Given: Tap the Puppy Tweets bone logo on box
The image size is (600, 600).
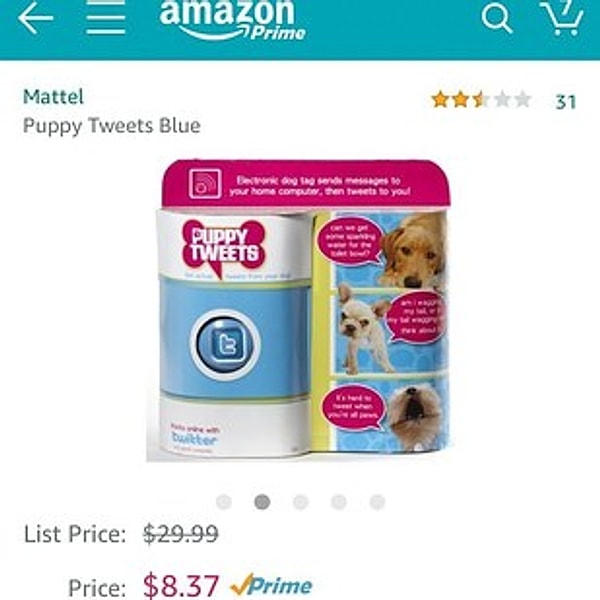Looking at the screenshot, I should 224,247.
